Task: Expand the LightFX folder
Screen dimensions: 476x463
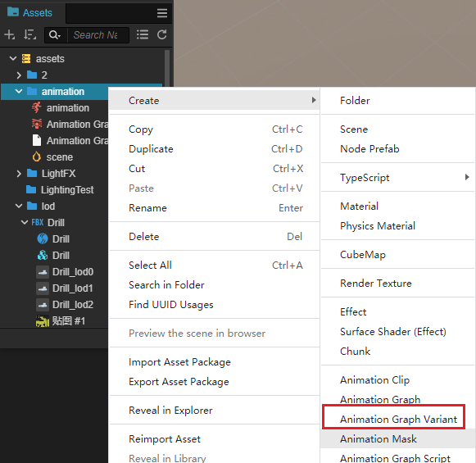Action: click(19, 174)
